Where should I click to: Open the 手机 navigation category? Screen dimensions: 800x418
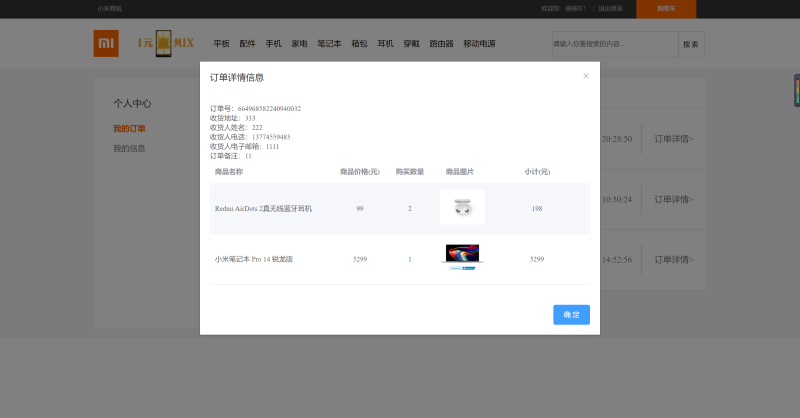pyautogui.click(x=273, y=44)
